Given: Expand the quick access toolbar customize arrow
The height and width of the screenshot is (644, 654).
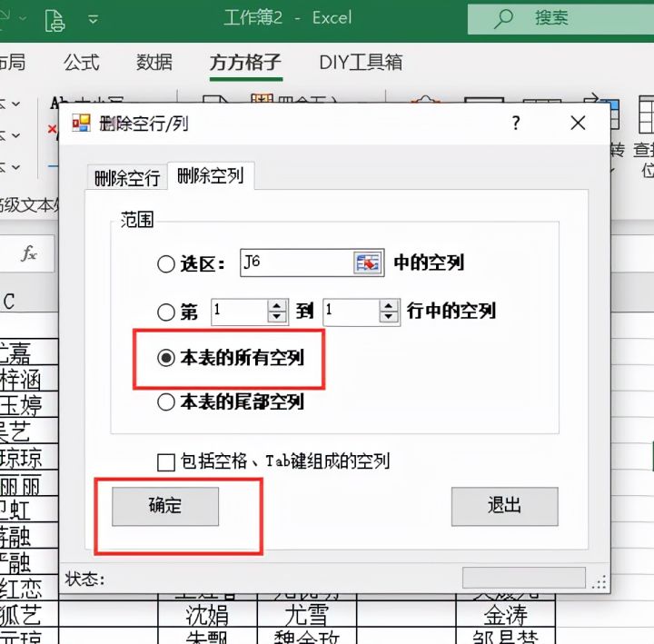Looking at the screenshot, I should 93,19.
